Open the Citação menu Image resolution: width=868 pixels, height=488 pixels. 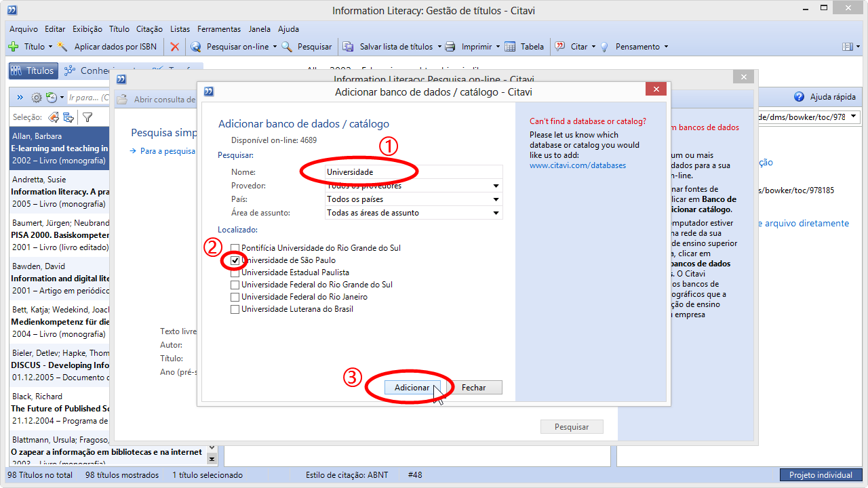point(149,29)
